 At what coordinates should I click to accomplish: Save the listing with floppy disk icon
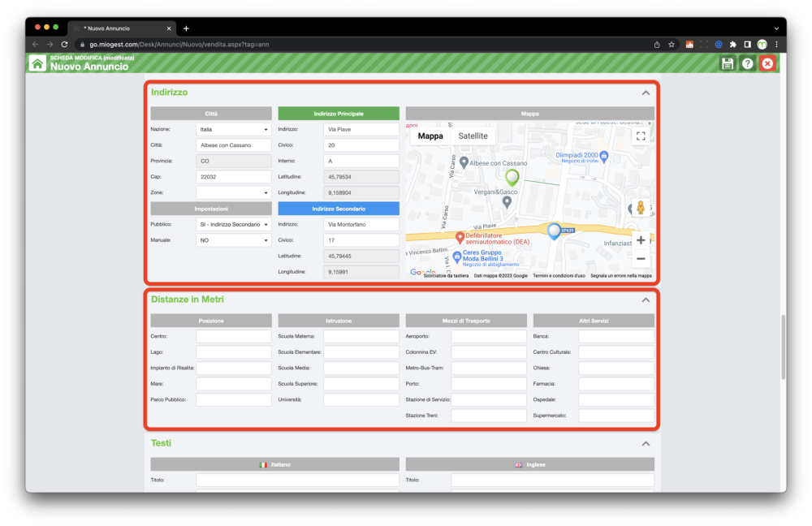727,63
